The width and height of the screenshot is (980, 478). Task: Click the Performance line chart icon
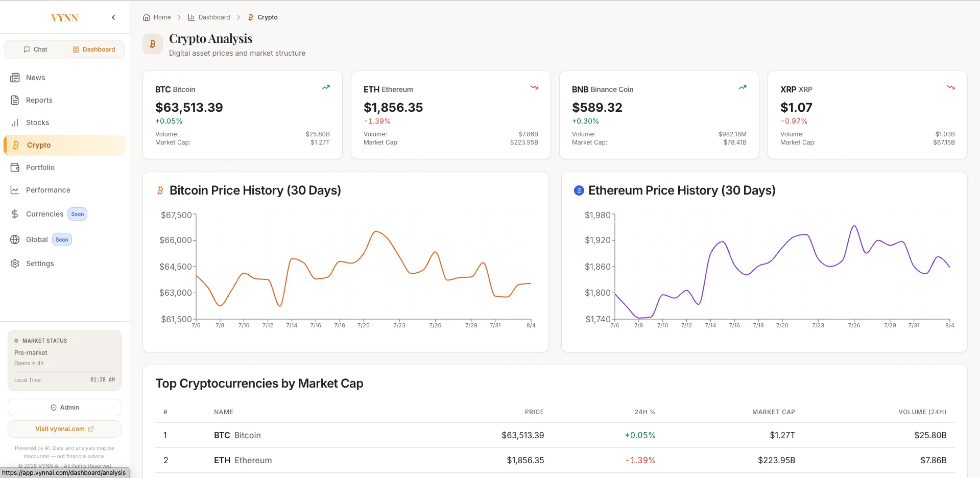click(x=15, y=190)
